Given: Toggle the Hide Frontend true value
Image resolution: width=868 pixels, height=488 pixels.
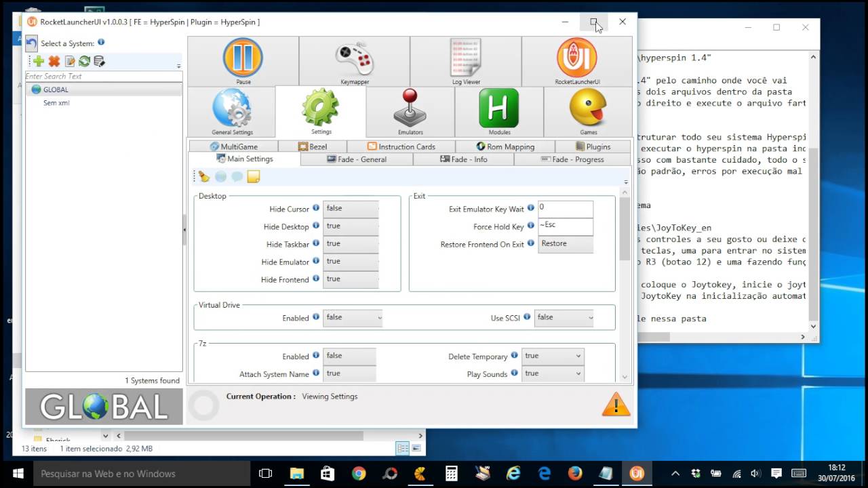Looking at the screenshot, I should pyautogui.click(x=351, y=279).
